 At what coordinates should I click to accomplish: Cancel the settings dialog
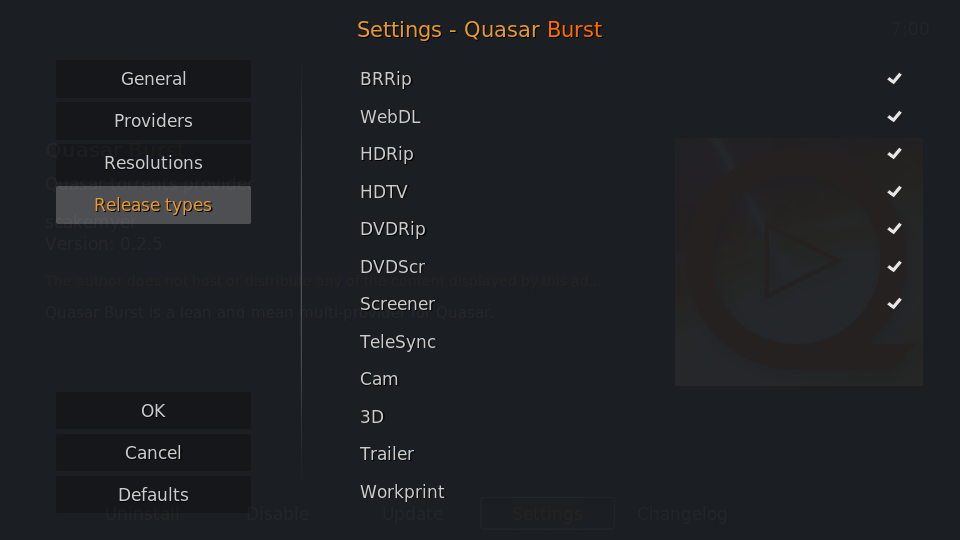pyautogui.click(x=153, y=452)
